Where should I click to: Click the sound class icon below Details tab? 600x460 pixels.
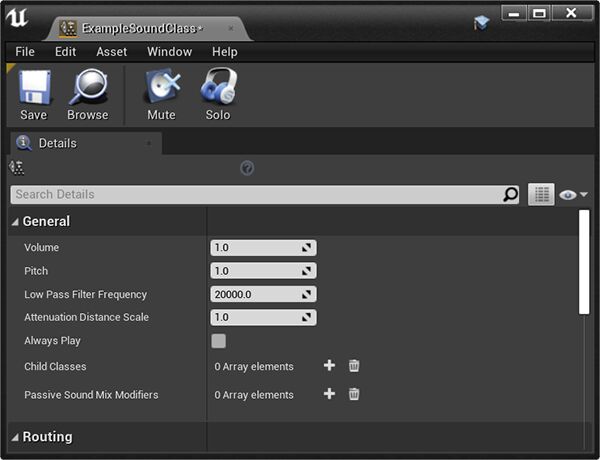(x=17, y=168)
